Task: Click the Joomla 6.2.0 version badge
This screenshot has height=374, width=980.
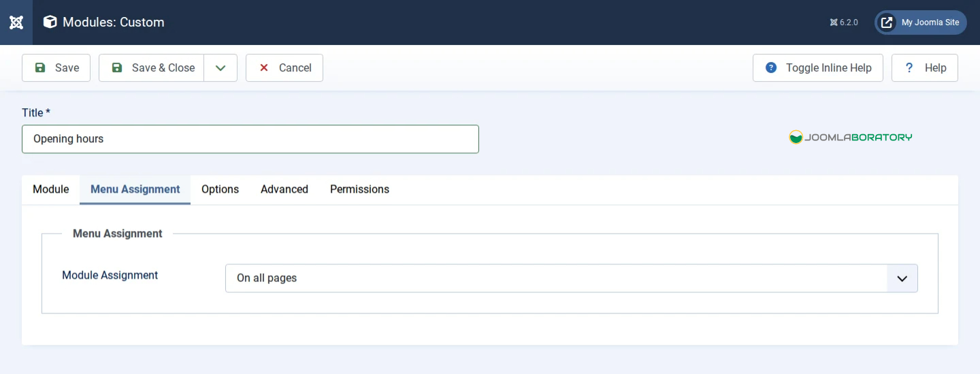Action: pos(844,22)
